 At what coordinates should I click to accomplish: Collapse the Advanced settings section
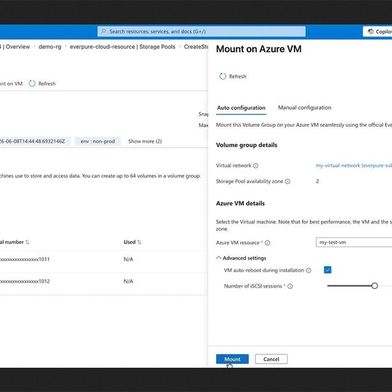[x=241, y=258]
